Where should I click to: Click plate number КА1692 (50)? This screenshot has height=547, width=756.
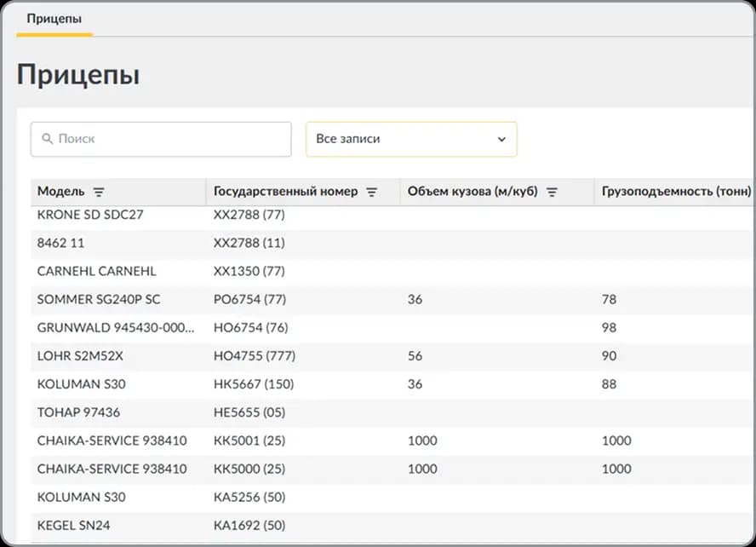(x=249, y=526)
